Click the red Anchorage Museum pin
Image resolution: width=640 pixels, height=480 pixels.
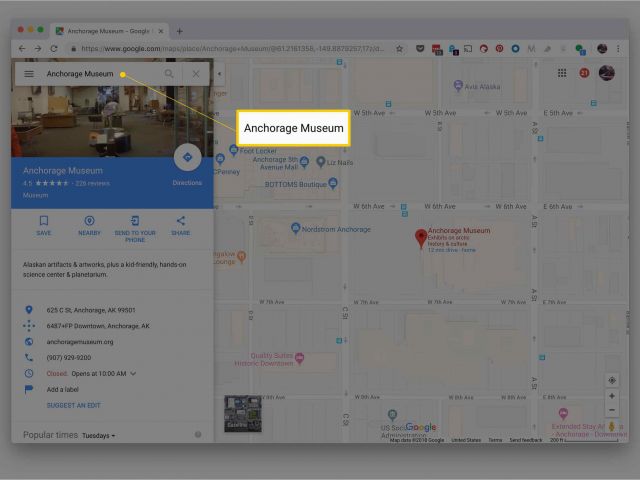[421, 238]
